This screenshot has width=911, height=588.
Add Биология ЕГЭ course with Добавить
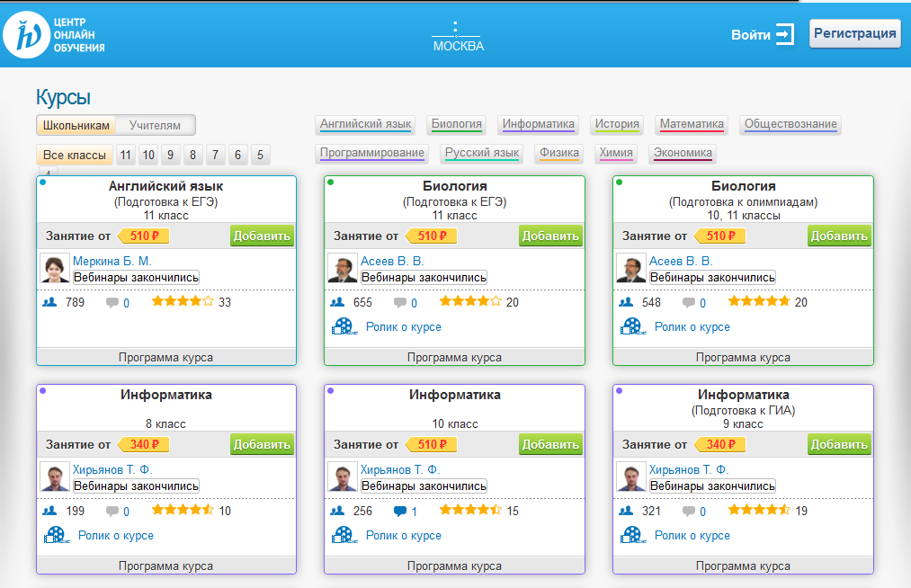tap(550, 236)
